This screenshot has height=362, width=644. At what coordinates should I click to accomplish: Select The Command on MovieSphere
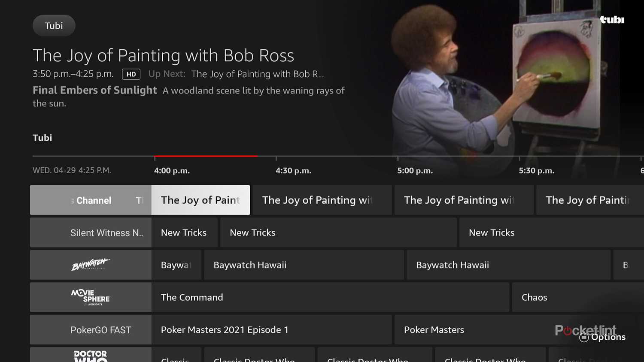331,297
